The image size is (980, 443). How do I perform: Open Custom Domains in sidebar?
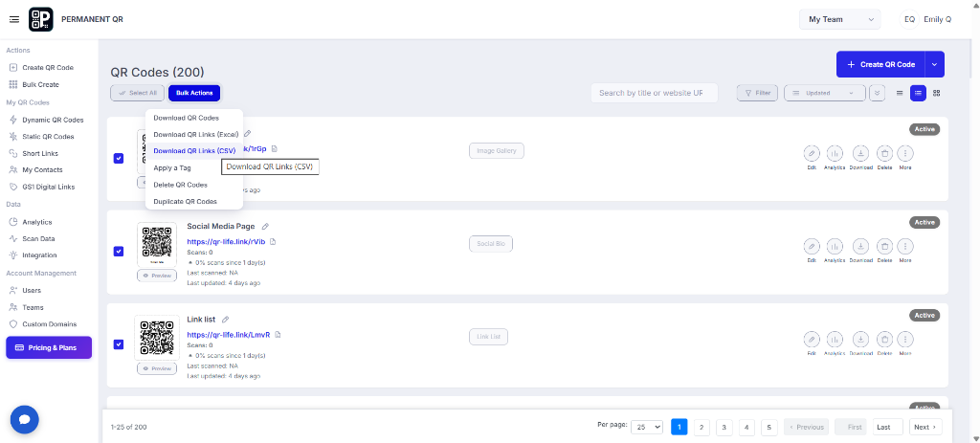pos(50,324)
